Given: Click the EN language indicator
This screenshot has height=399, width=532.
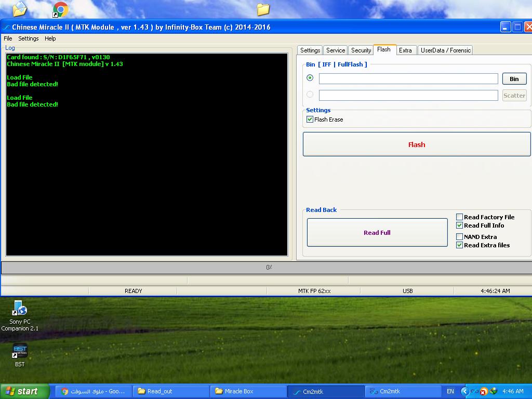Looking at the screenshot, I should pyautogui.click(x=450, y=391).
